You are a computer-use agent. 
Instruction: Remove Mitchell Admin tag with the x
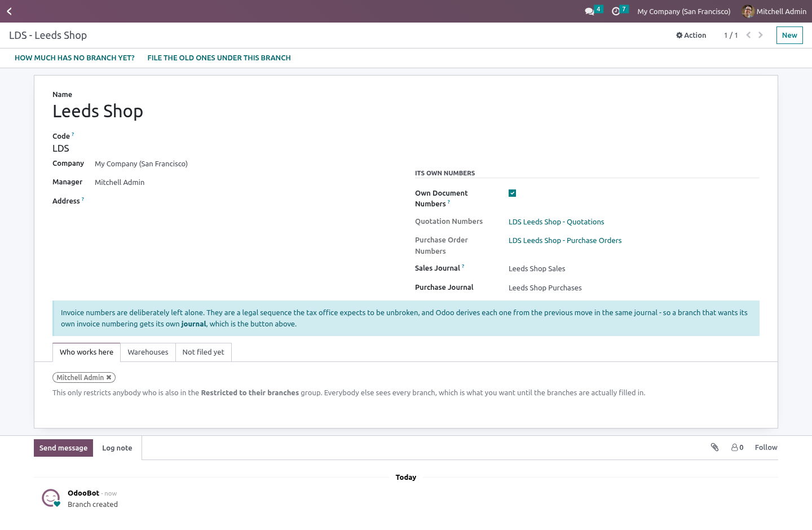pyautogui.click(x=109, y=378)
